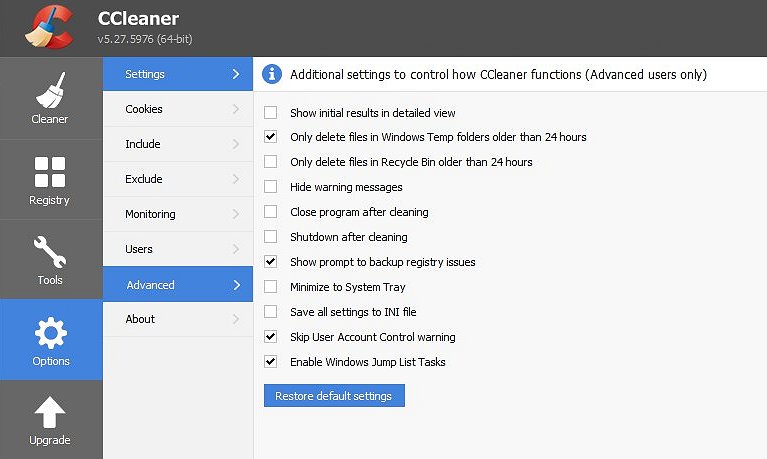Image resolution: width=767 pixels, height=459 pixels.
Task: Open the Users options page
Action: tap(178, 249)
